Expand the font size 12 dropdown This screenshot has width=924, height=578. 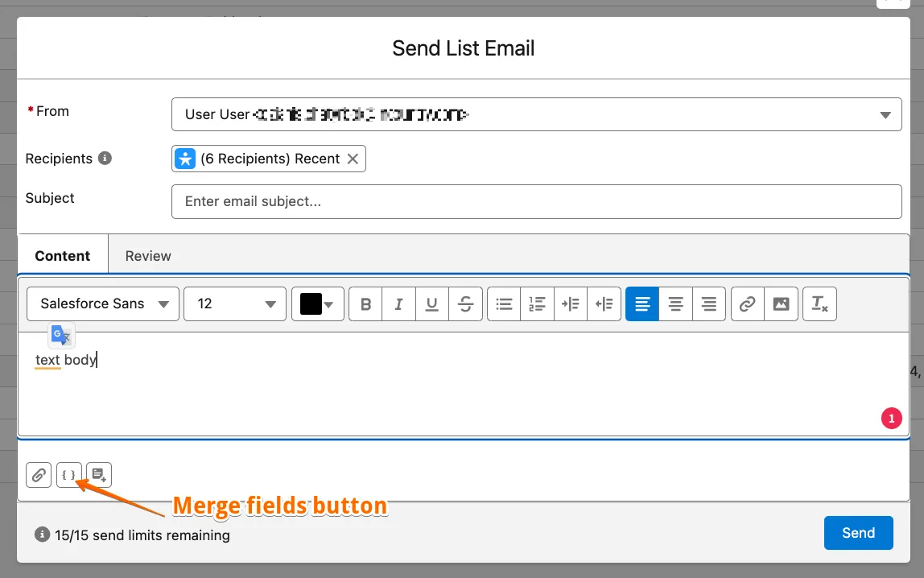point(235,304)
